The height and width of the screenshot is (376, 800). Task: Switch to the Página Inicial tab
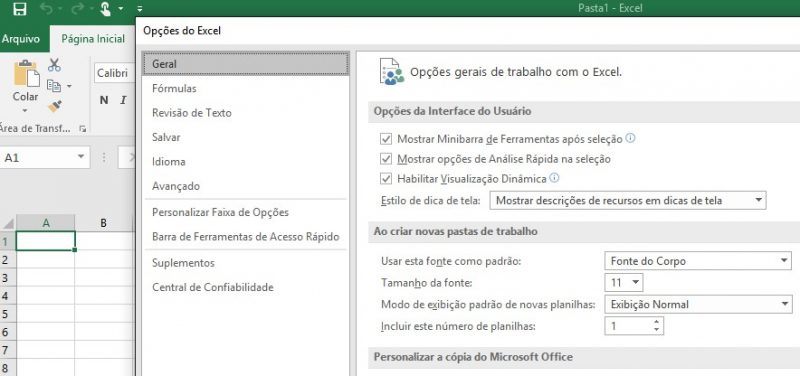tap(93, 39)
